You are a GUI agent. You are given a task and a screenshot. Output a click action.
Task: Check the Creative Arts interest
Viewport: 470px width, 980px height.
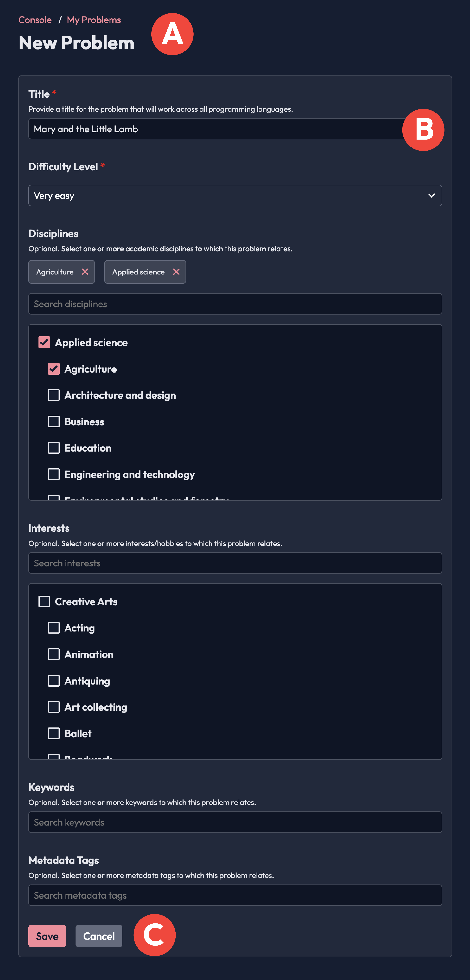(x=44, y=602)
